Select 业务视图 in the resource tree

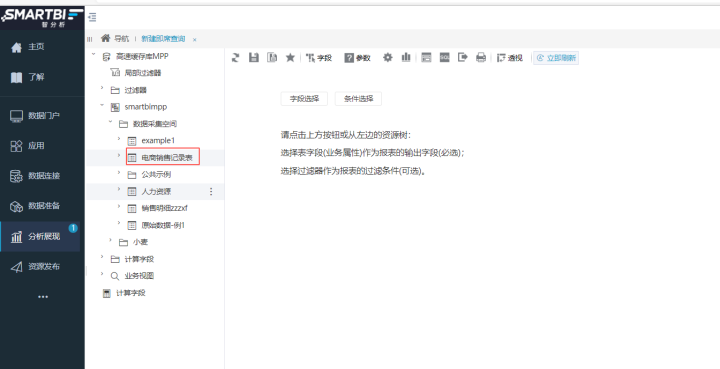pyautogui.click(x=139, y=276)
